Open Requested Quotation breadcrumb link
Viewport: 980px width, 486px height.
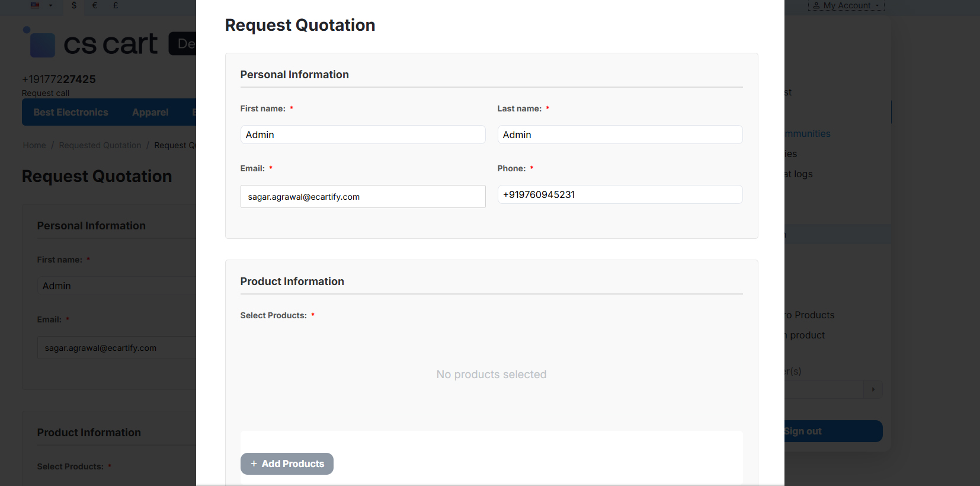pos(100,145)
